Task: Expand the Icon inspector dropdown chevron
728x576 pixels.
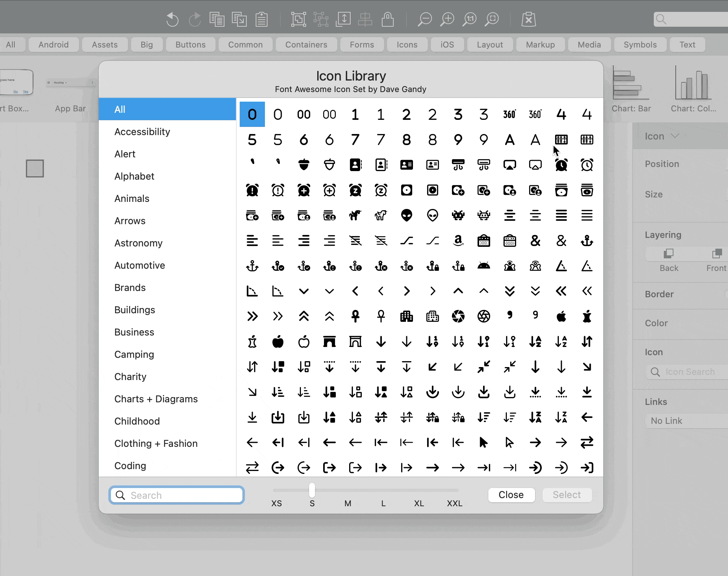Action: 675,136
